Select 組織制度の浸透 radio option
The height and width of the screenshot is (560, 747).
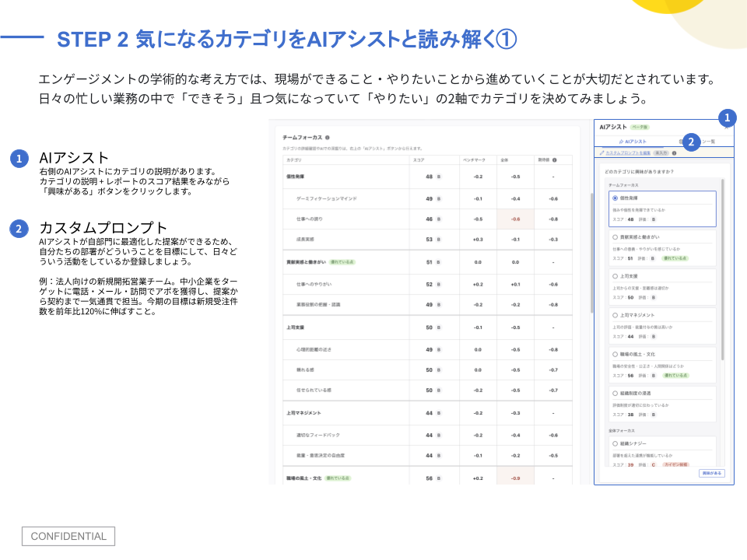[x=615, y=394]
